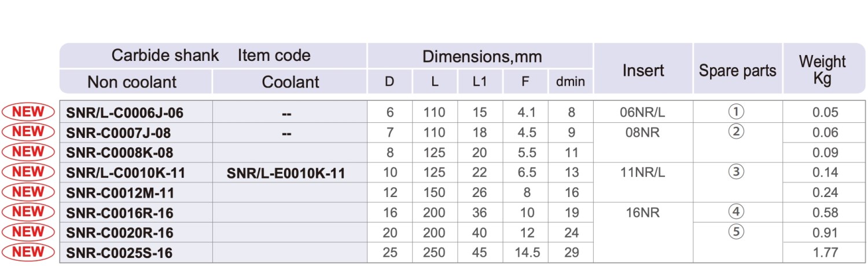This screenshot has width=868, height=266.
Task: Select spare parts circled number 4
Action: pyautogui.click(x=736, y=212)
